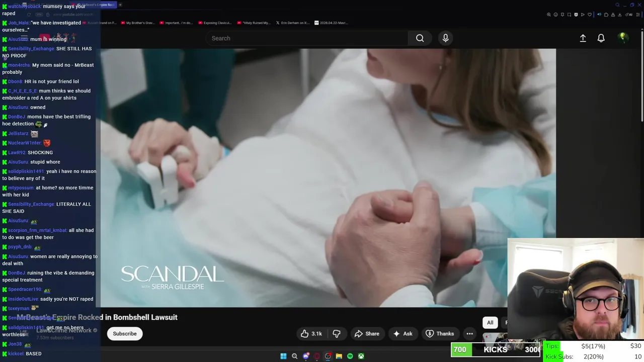The image size is (644, 362).
Task: Click the Share button under video
Action: click(367, 333)
